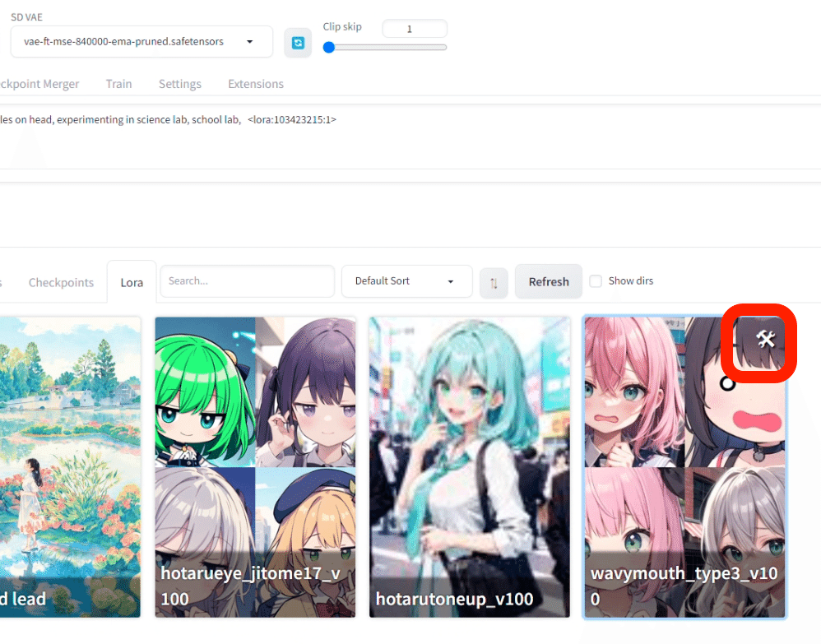Open the SD VAE dropdown
The height and width of the screenshot is (644, 821).
point(141,41)
